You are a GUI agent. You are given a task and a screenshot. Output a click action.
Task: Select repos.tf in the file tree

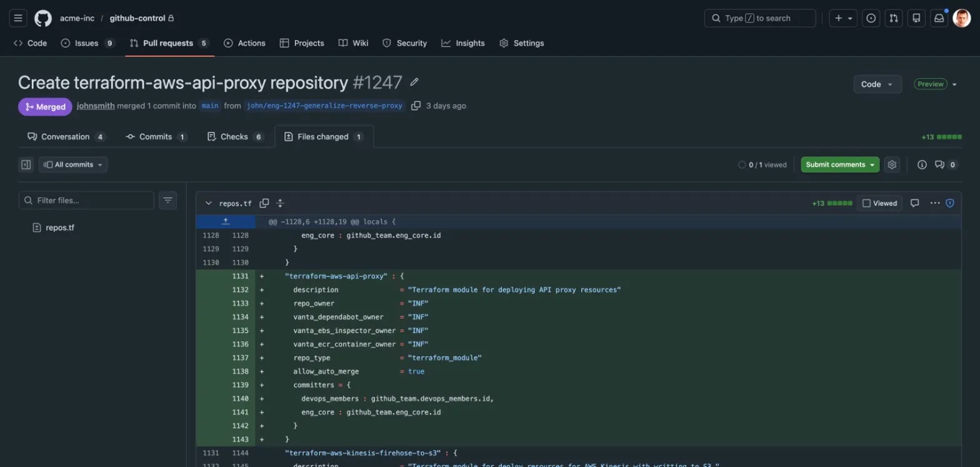point(60,228)
